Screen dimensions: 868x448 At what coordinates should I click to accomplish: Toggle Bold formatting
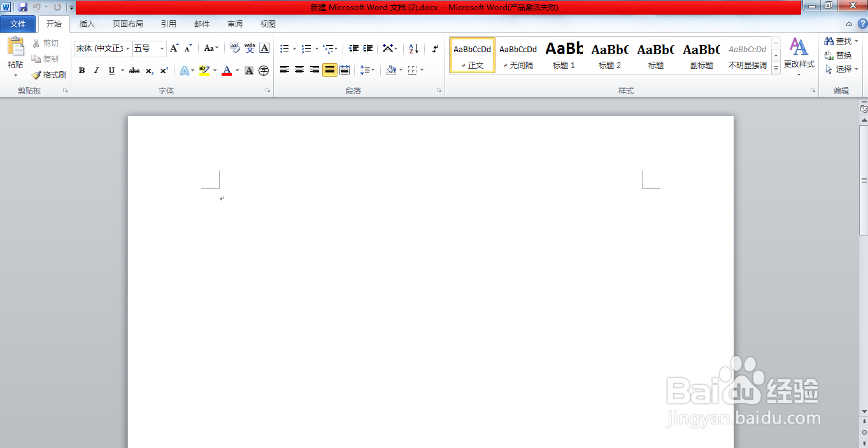click(82, 71)
